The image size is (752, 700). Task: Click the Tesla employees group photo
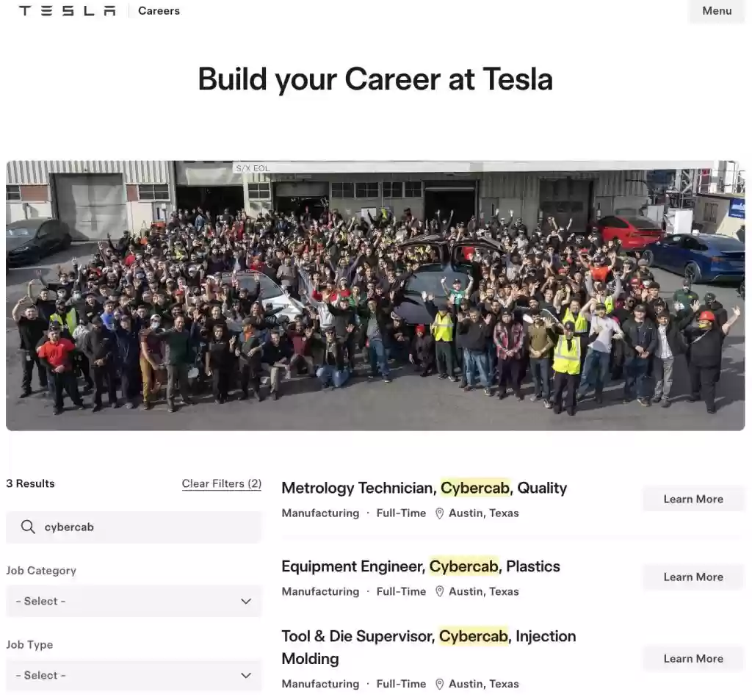click(375, 295)
